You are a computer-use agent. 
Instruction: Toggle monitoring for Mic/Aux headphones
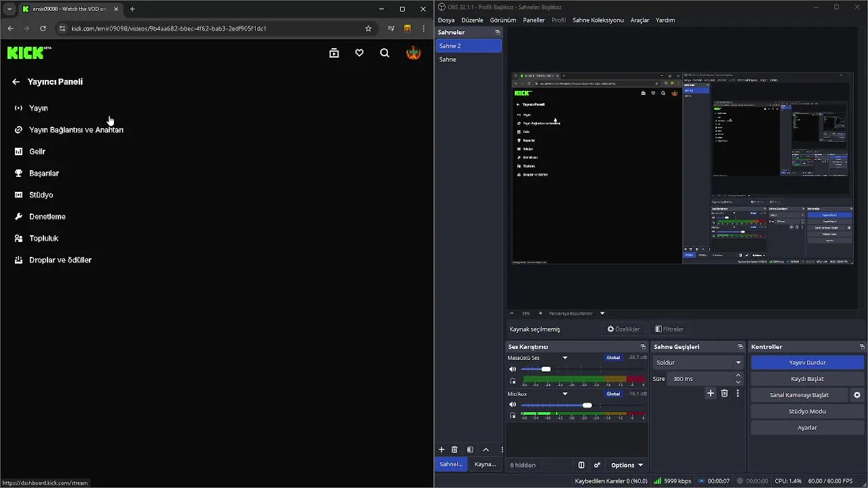coord(513,415)
